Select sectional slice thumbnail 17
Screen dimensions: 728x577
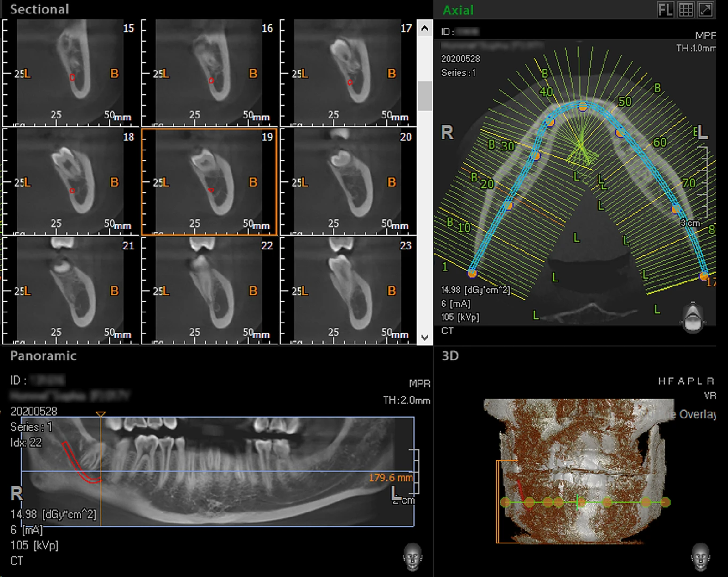coord(348,73)
